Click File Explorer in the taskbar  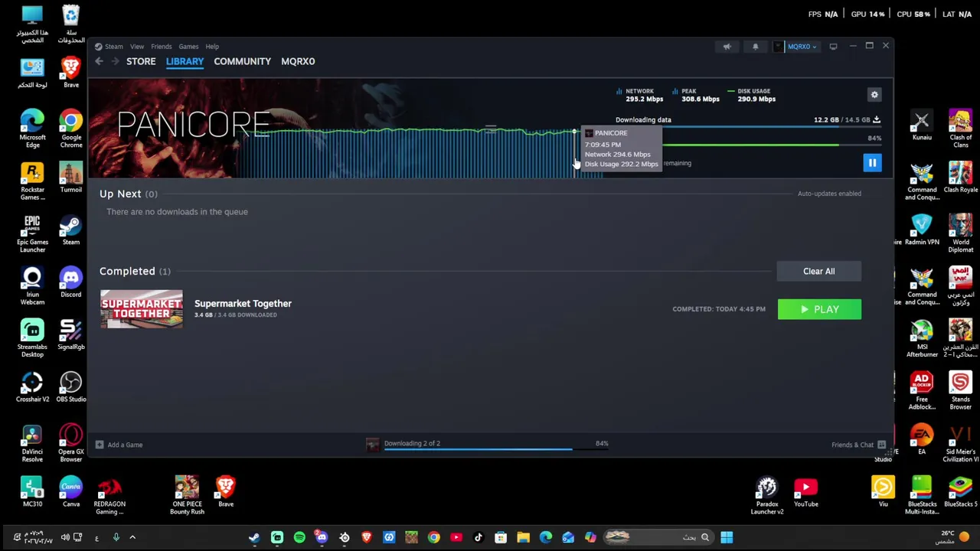click(523, 537)
